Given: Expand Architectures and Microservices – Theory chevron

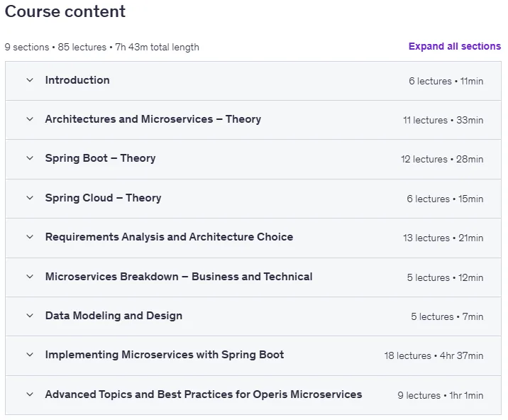Looking at the screenshot, I should 30,119.
